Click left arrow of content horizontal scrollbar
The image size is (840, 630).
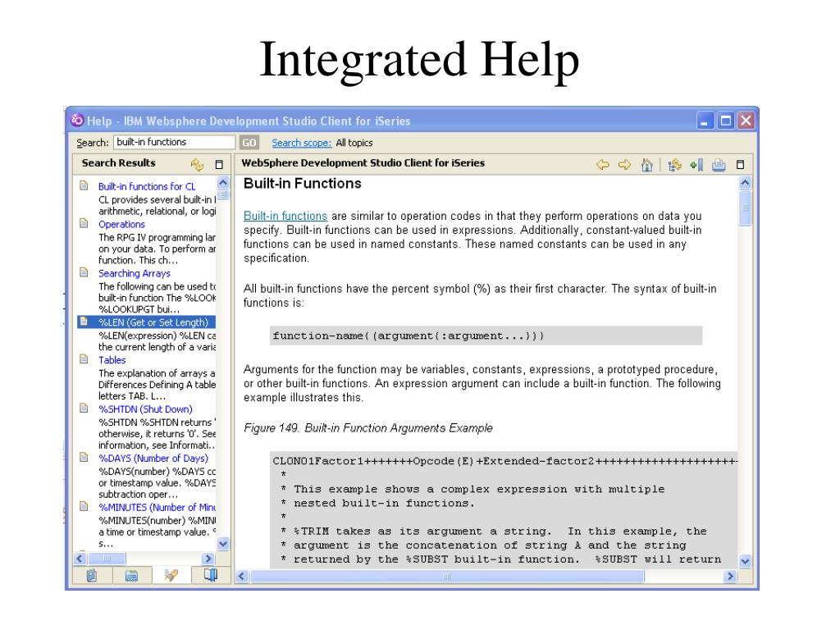pos(242,577)
